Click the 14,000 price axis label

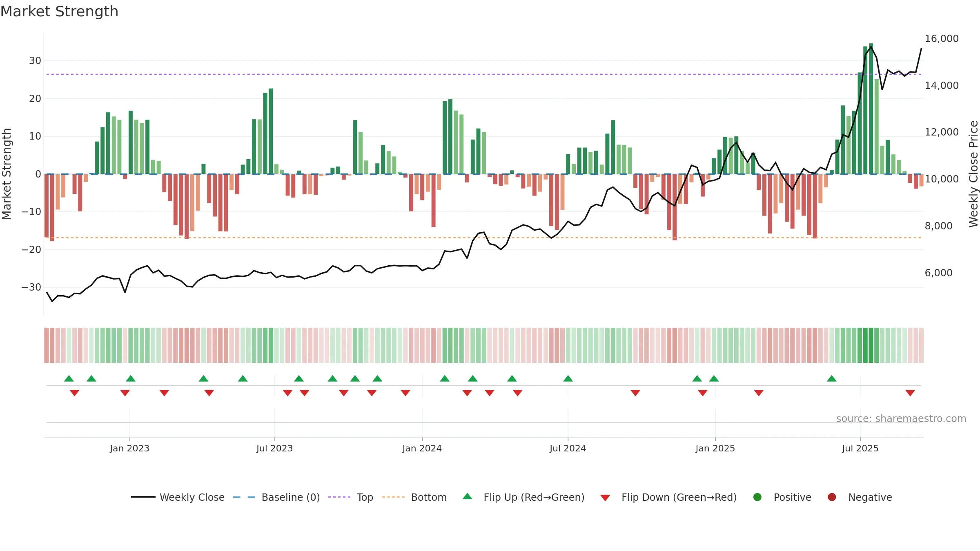tap(942, 85)
